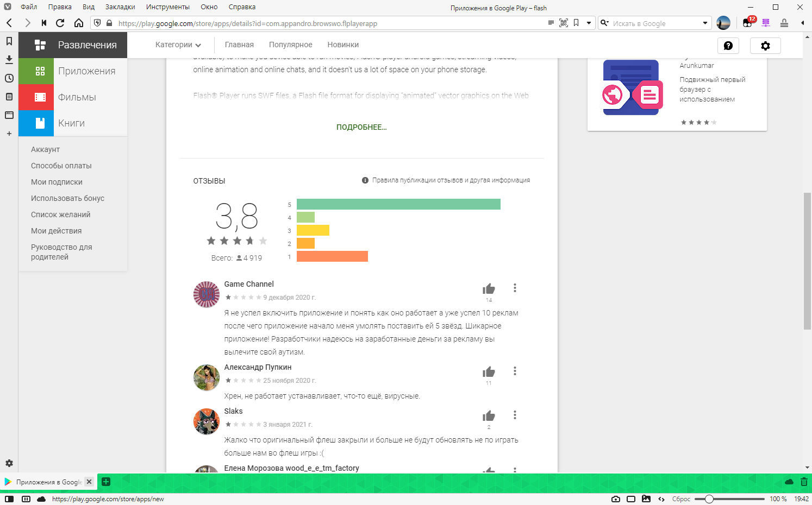This screenshot has height=505, width=812.
Task: Expand the Категории dropdown
Action: pyautogui.click(x=178, y=45)
